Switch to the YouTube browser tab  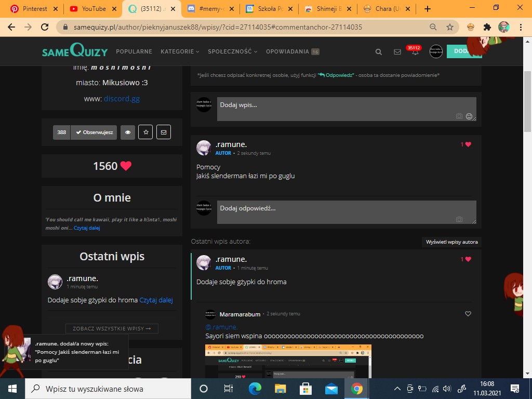(94, 9)
